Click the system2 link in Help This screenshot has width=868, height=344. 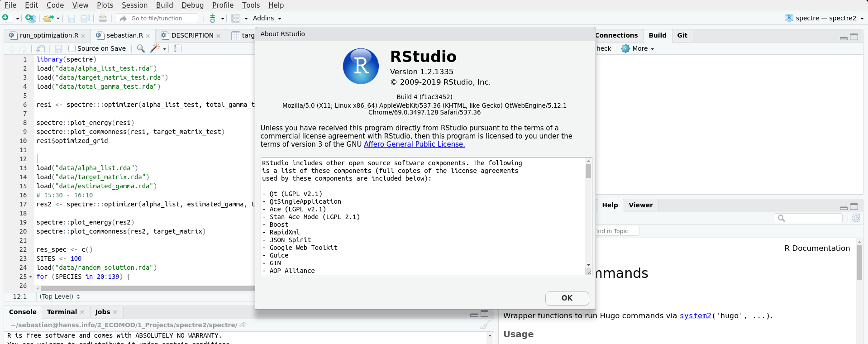(x=695, y=315)
